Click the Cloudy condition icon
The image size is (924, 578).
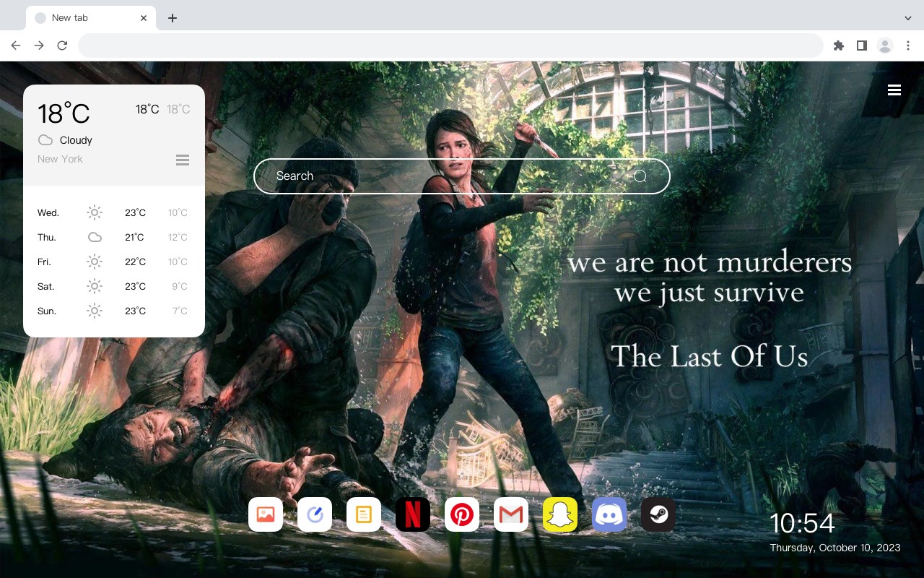(45, 140)
